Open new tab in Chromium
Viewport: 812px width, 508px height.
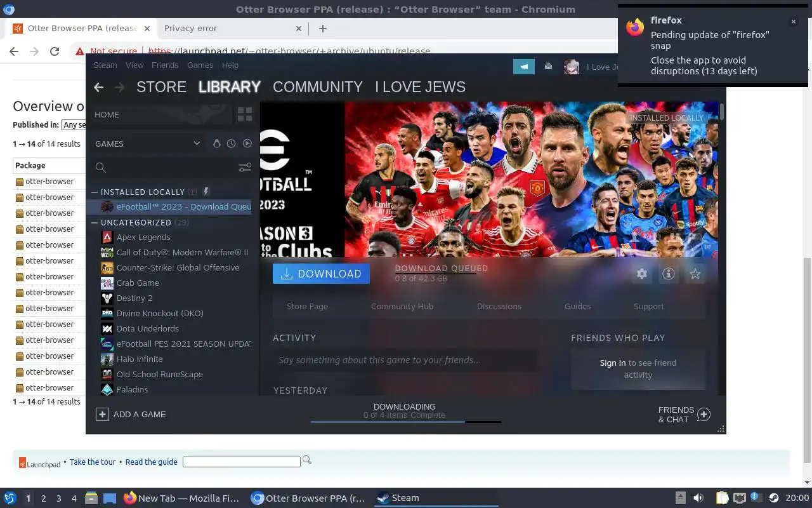322,28
